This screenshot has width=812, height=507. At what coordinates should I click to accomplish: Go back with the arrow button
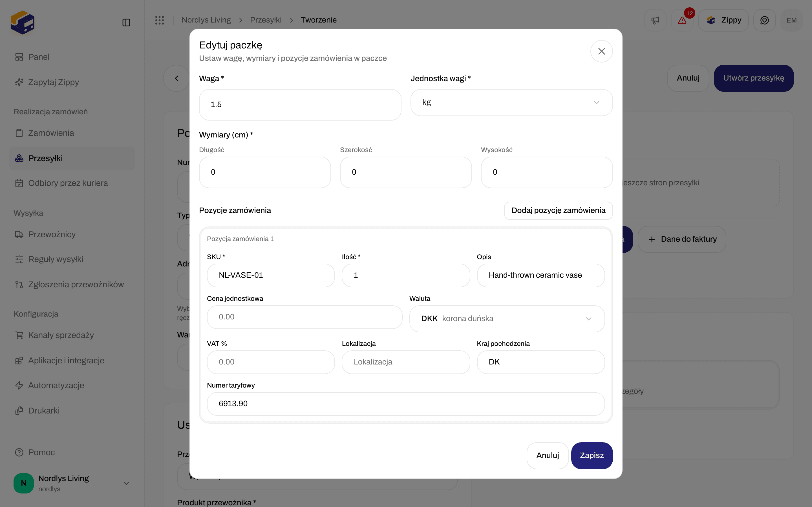pyautogui.click(x=176, y=78)
